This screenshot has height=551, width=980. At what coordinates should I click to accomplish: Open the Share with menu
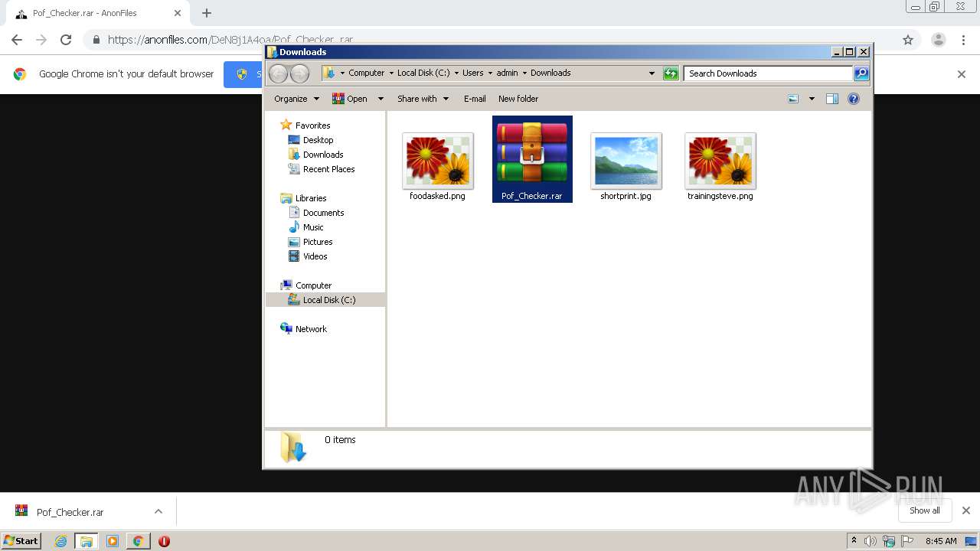[x=423, y=99]
